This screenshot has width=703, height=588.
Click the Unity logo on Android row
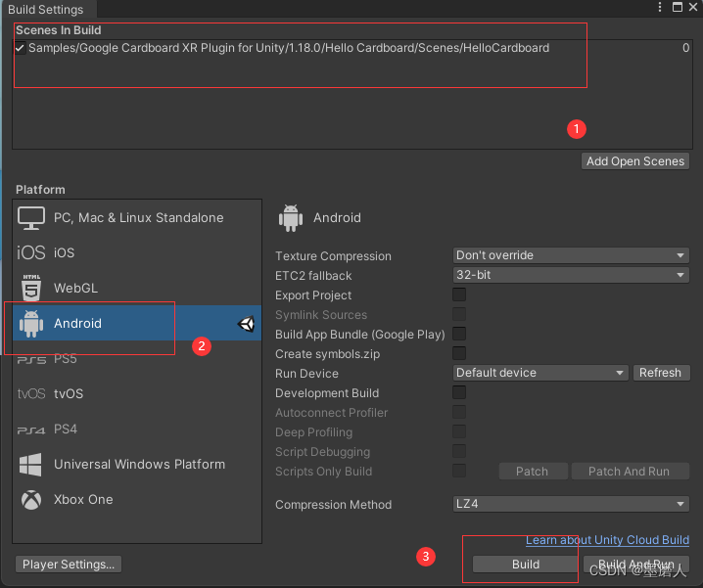(246, 324)
